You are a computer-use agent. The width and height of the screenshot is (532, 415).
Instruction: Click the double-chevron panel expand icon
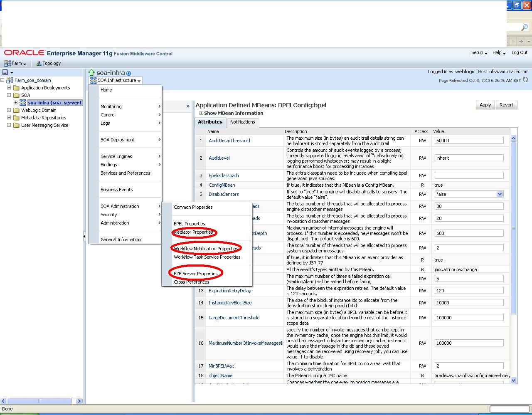(x=188, y=106)
